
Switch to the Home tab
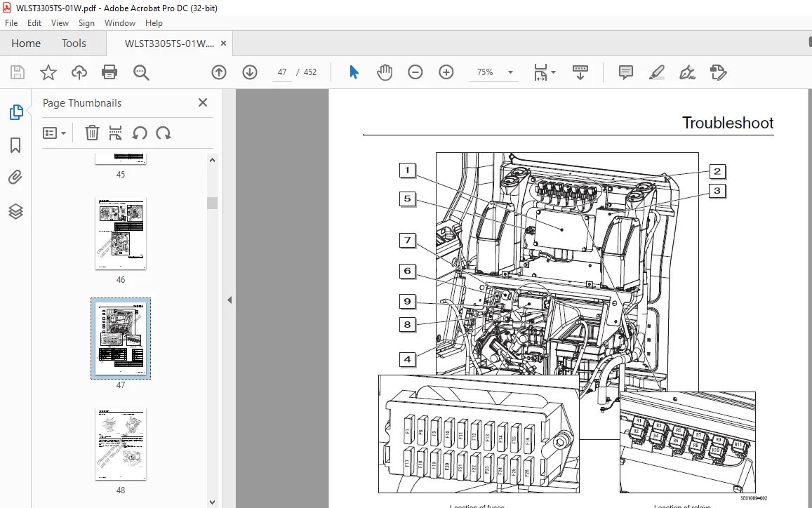pyautogui.click(x=26, y=44)
